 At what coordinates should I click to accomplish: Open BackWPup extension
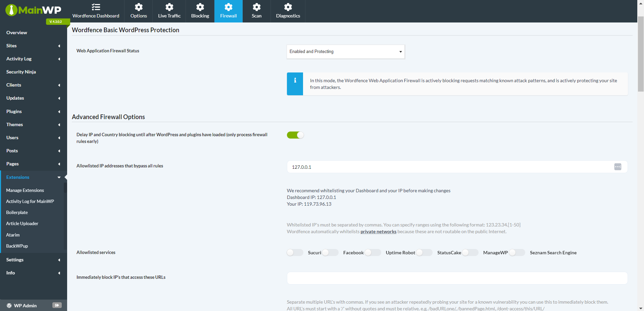tap(17, 246)
